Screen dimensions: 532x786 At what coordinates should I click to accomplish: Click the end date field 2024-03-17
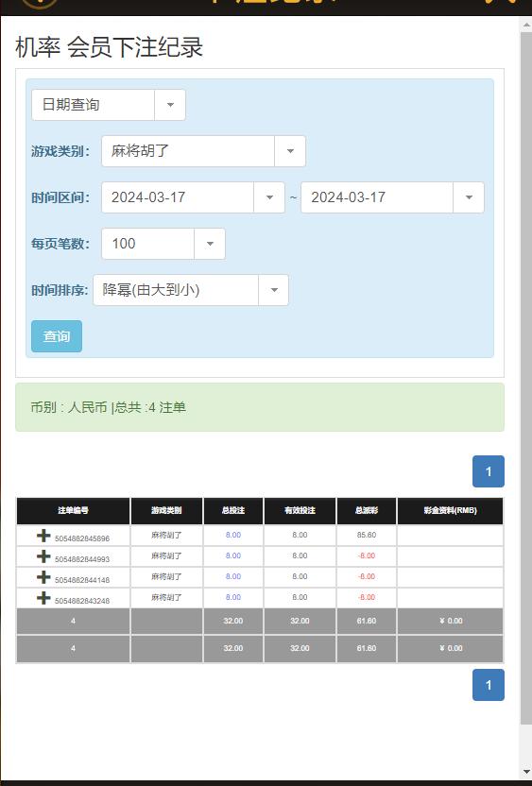click(377, 197)
